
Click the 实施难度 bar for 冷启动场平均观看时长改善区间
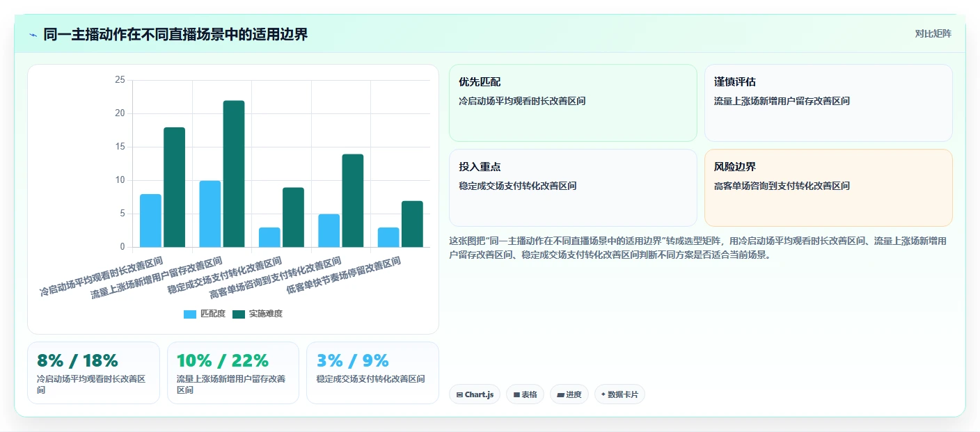click(x=174, y=187)
